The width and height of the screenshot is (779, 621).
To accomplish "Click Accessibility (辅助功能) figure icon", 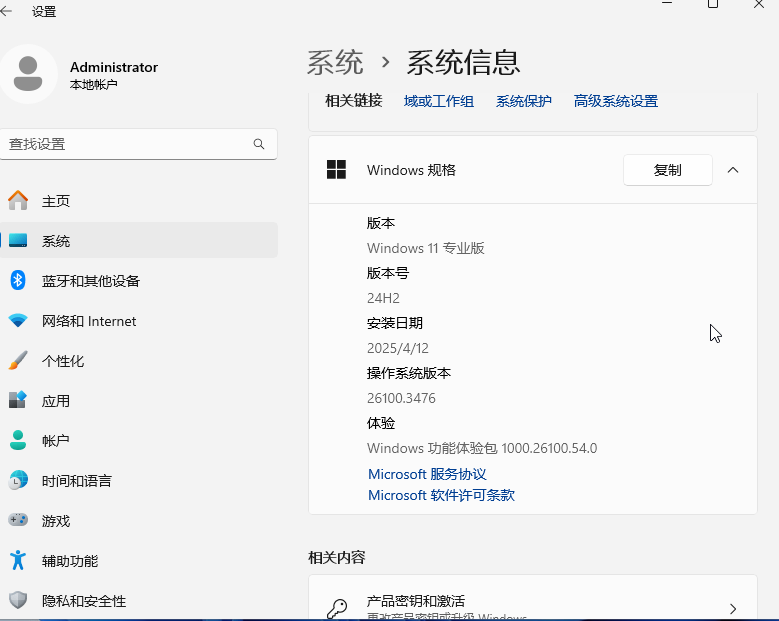I will coord(18,561).
